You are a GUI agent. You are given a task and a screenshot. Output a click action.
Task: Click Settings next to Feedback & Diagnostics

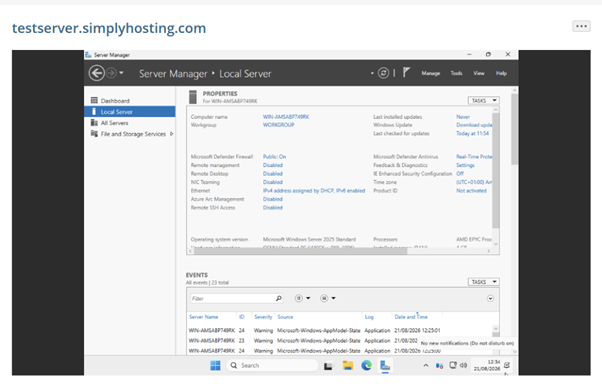465,165
